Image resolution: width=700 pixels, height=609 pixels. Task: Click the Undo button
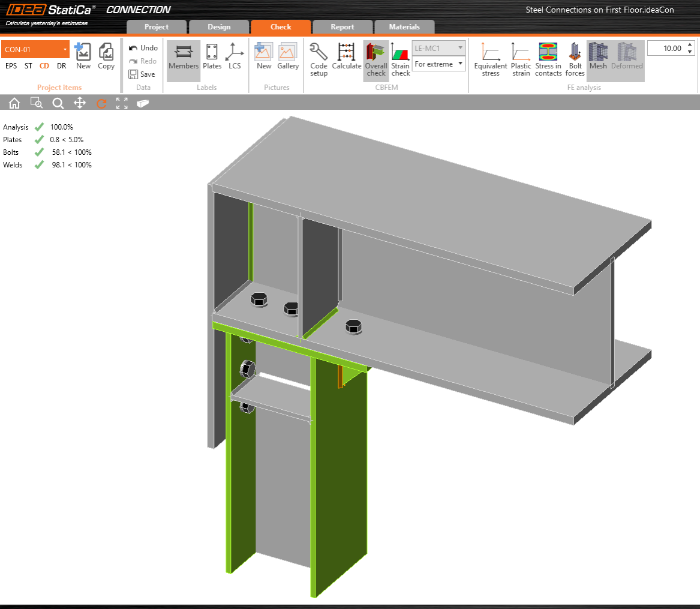point(143,48)
